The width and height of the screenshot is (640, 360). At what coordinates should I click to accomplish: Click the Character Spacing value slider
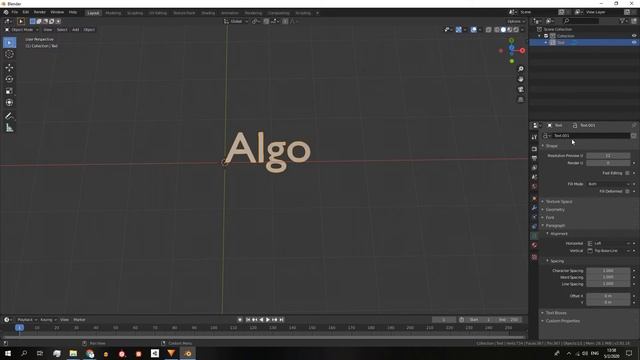coord(608,271)
